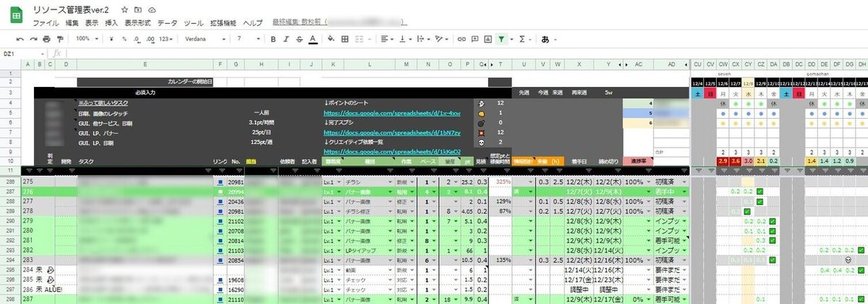Print the spreadsheet
Viewport: 868px width, 304px height.
[x=46, y=38]
